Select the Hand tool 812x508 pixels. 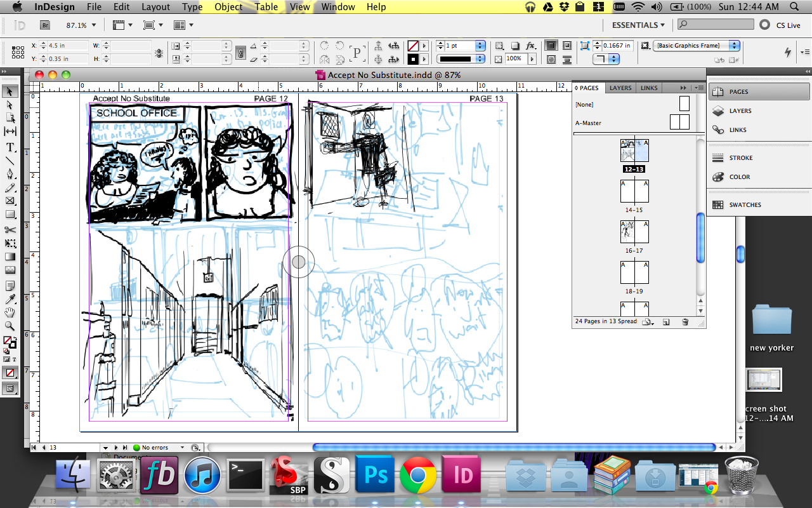(10, 312)
